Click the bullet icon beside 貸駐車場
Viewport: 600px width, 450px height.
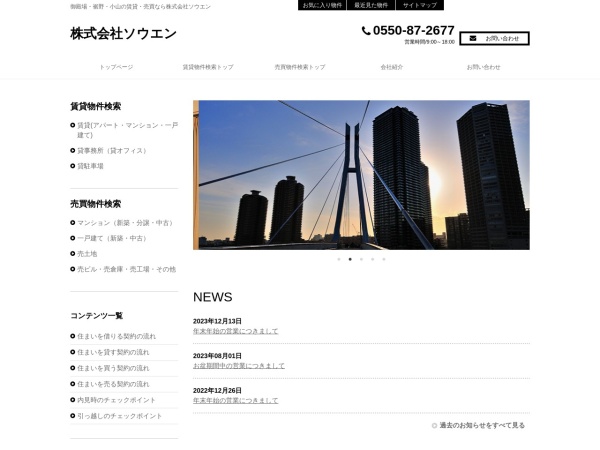pos(73,166)
